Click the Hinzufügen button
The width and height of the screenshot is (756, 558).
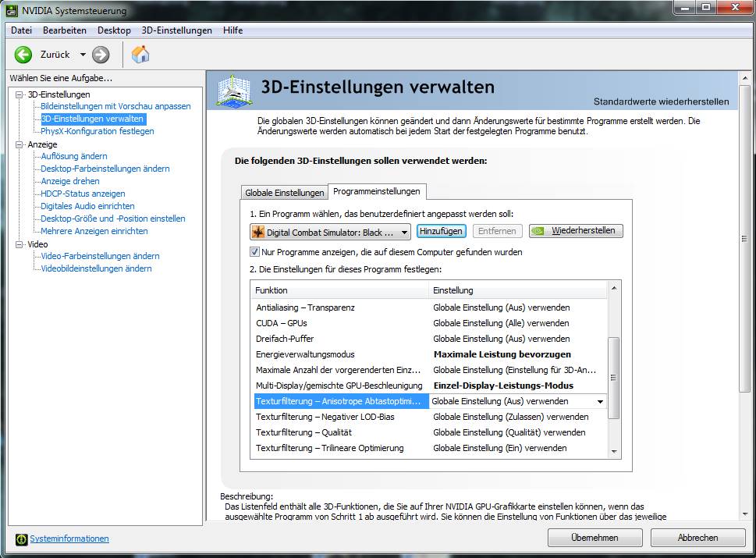coord(441,231)
